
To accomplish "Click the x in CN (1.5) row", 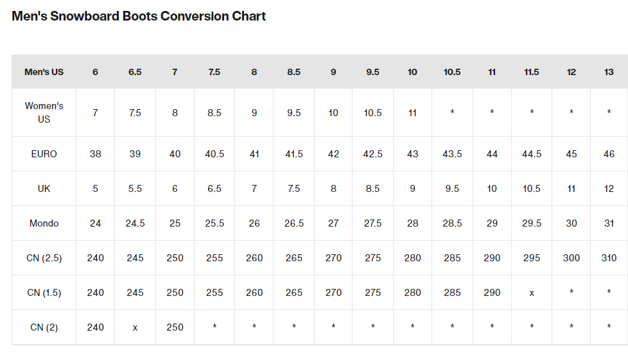I will point(532,293).
